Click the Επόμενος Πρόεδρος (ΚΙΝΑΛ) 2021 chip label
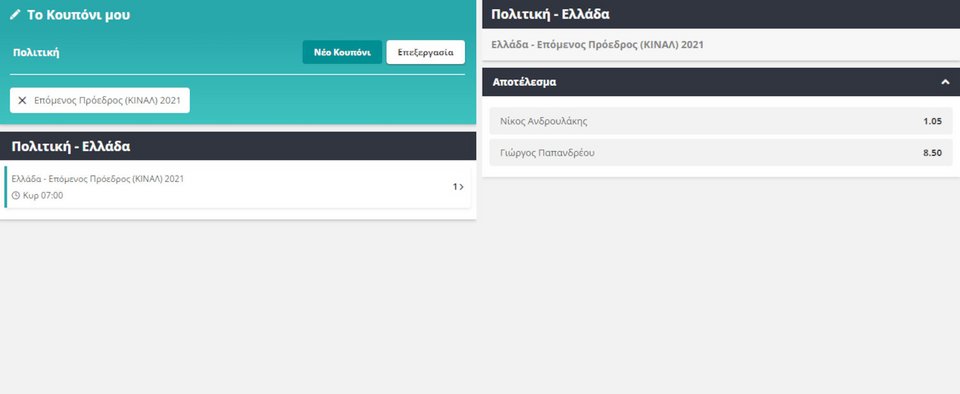 (x=108, y=100)
